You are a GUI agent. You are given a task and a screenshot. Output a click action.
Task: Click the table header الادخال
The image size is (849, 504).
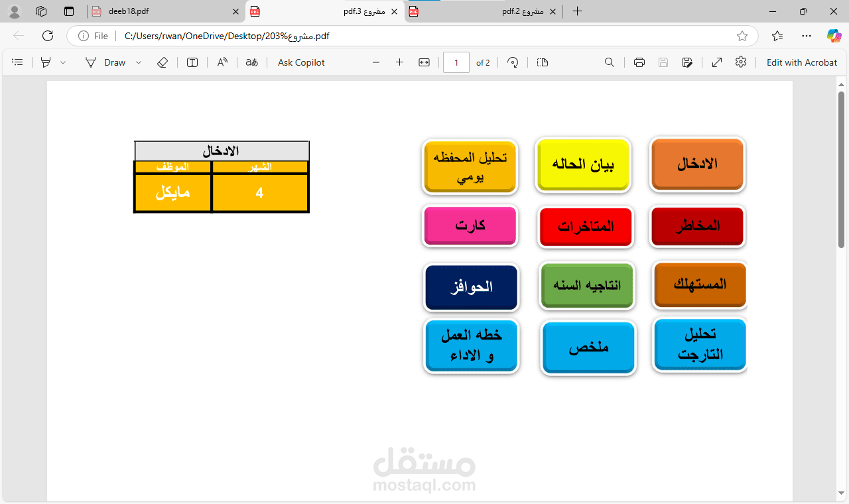(222, 151)
